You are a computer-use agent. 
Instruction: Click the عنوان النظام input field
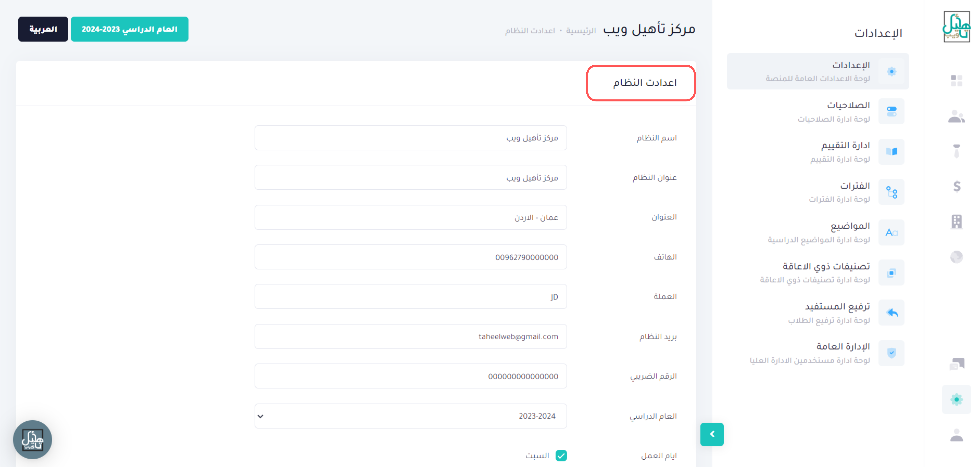(x=410, y=177)
